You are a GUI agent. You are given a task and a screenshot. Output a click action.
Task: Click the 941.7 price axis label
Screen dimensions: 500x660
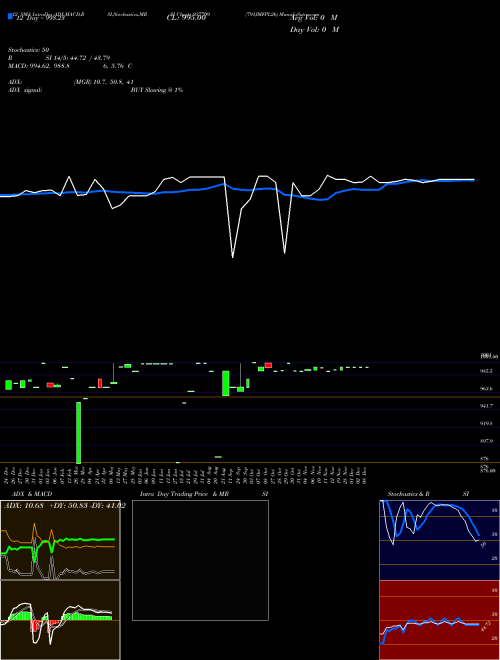click(487, 406)
